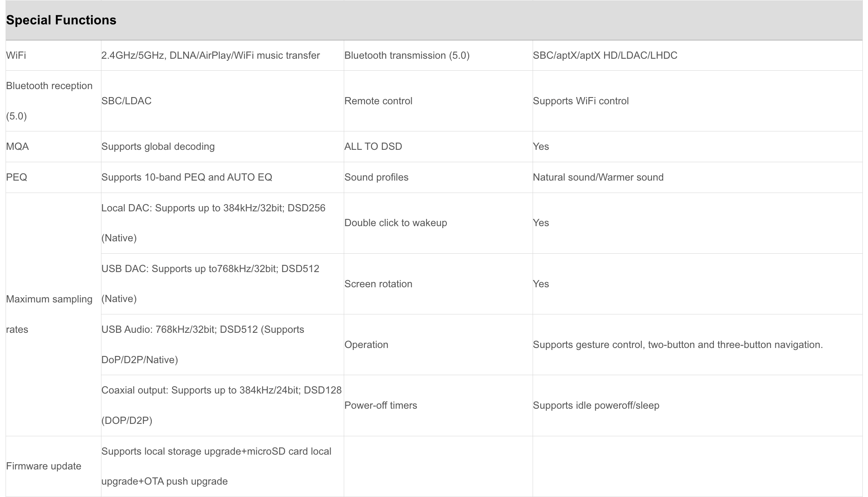Click the Bluetooth transmission (5.0) label
The height and width of the screenshot is (497, 868).
coord(406,55)
